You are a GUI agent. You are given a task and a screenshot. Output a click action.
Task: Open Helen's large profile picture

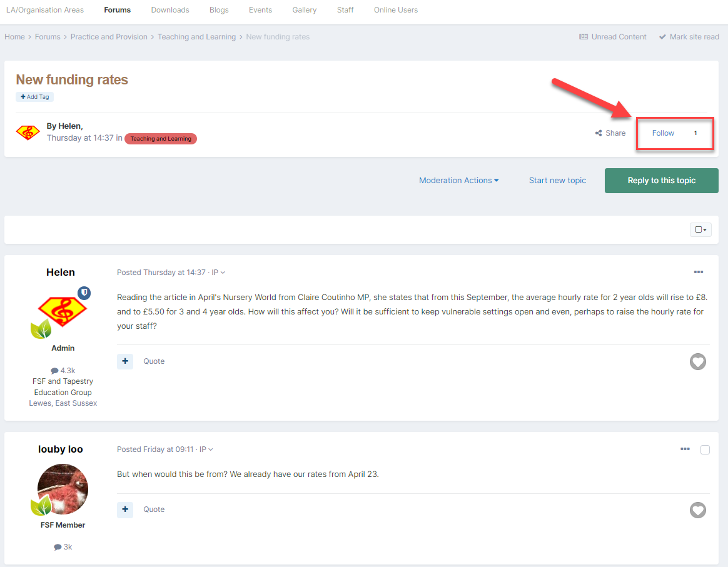tap(63, 311)
